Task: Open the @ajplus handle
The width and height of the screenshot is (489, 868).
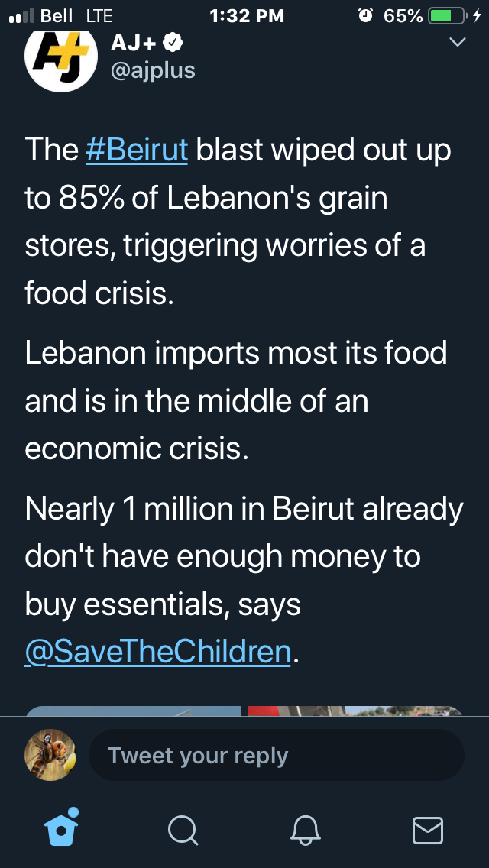Action: (x=153, y=70)
